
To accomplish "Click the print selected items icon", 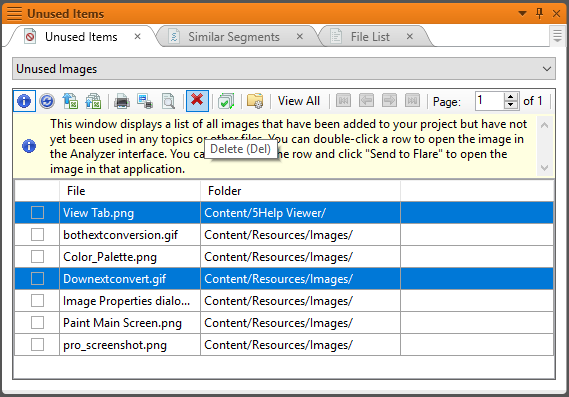I will tap(145, 101).
